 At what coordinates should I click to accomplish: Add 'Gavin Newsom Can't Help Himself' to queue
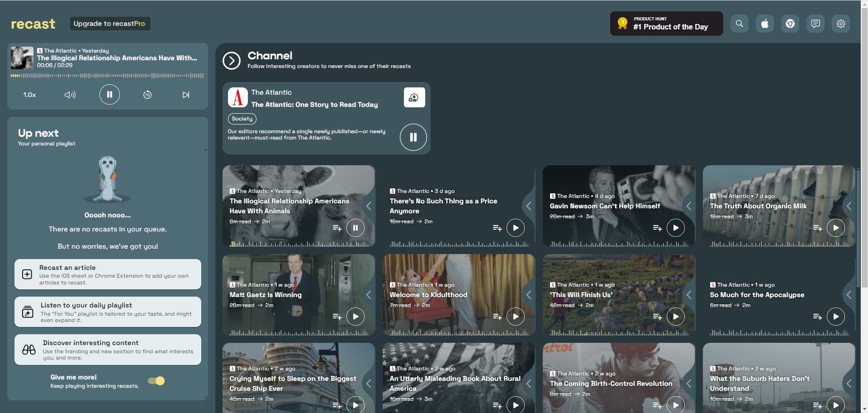(x=657, y=228)
